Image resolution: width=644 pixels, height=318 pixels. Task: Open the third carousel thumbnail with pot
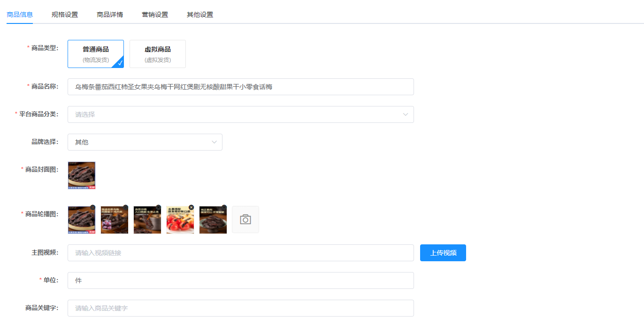tap(147, 220)
